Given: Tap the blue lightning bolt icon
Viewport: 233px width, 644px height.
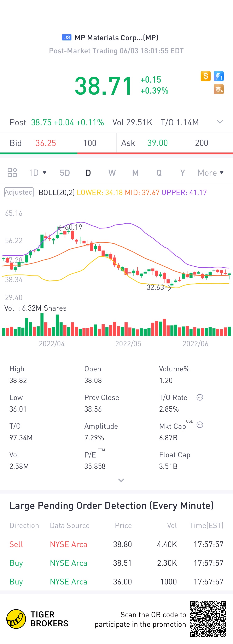Looking at the screenshot, I should coord(219,76).
